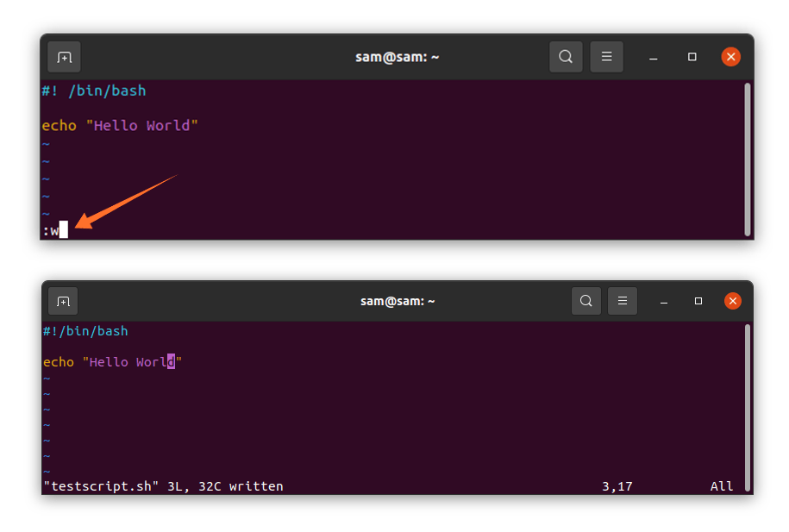Open search in the top terminal window

point(566,56)
